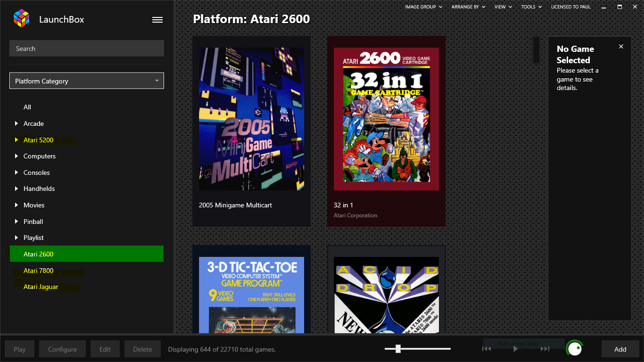Select All in the platform tree

27,107
